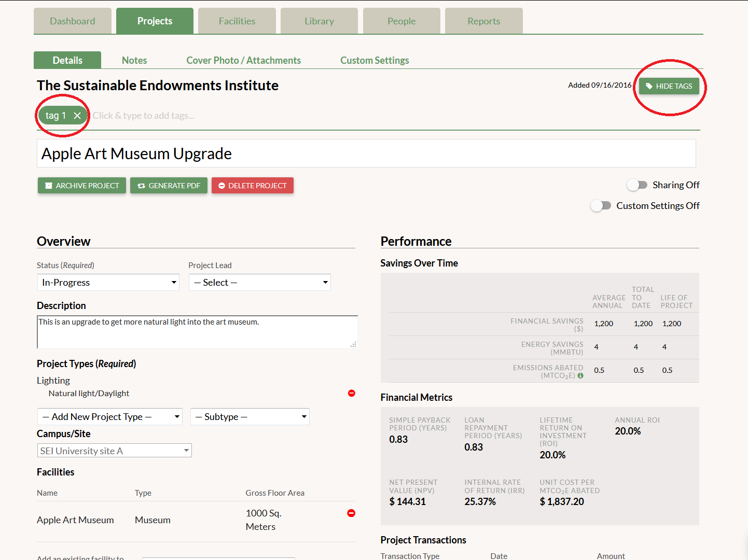The image size is (748, 560).
Task: Select the Details sub-tab
Action: pyautogui.click(x=67, y=60)
